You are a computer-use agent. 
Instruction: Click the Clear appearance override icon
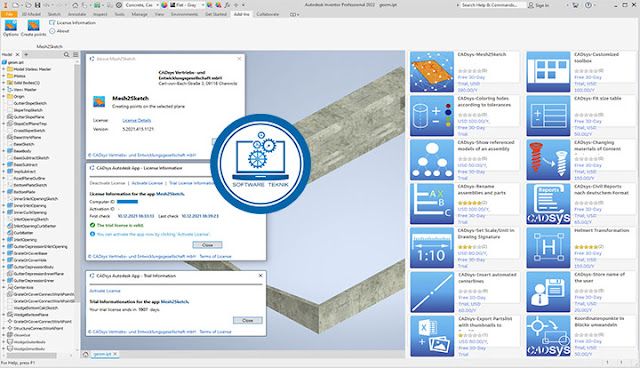pyautogui.click(x=218, y=5)
